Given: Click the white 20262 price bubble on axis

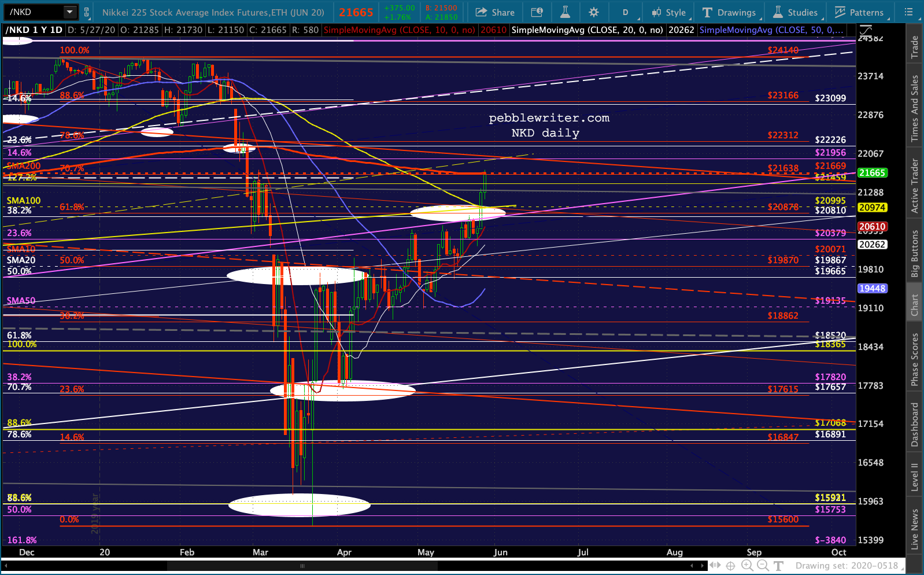Looking at the screenshot, I should [x=872, y=245].
